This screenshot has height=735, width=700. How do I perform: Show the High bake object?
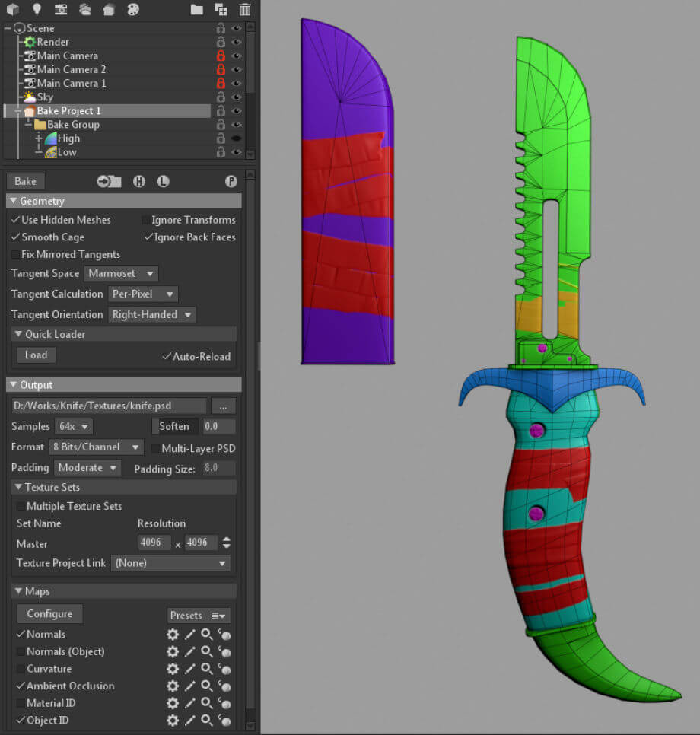236,138
